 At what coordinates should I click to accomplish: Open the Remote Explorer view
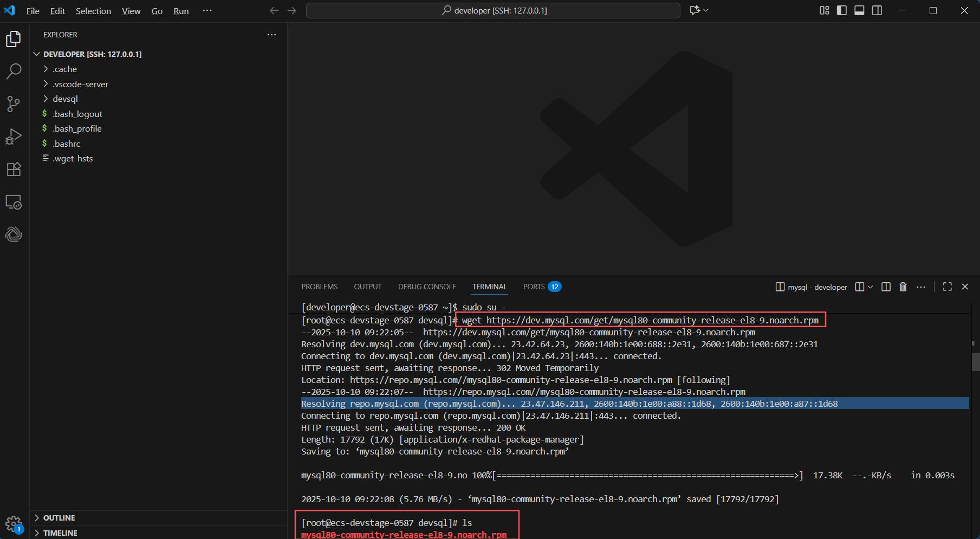point(14,202)
